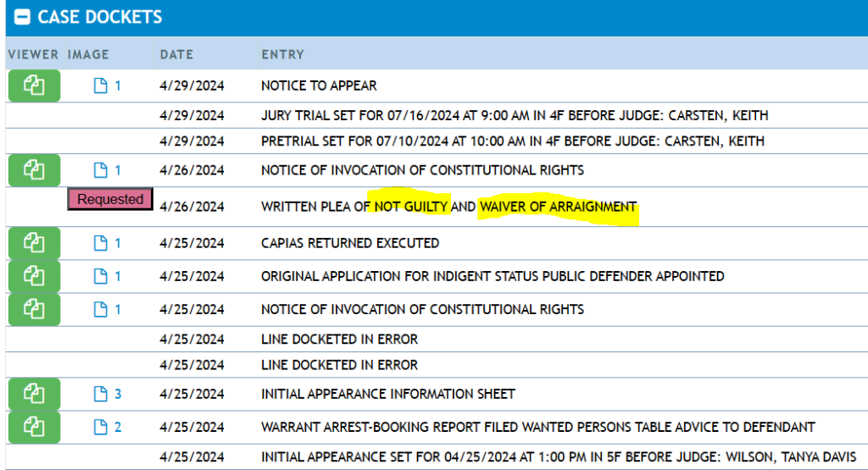Click the highlighted Waiver of Arraignment text
The width and height of the screenshot is (868, 470).
click(x=558, y=207)
